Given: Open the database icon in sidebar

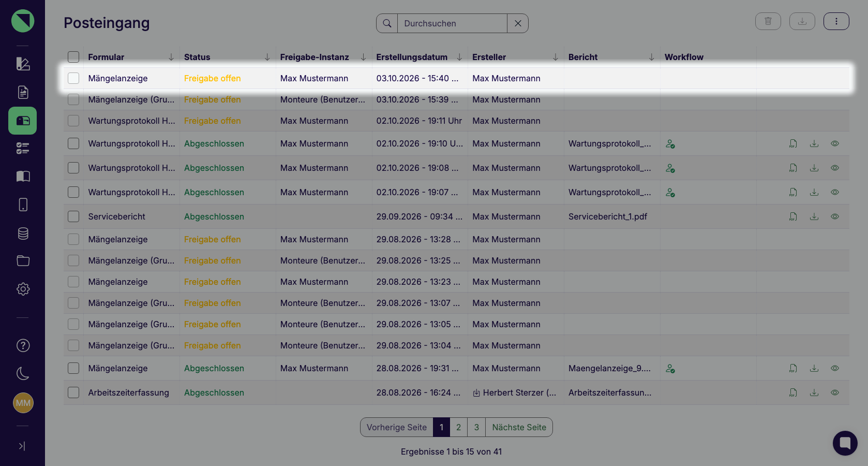Looking at the screenshot, I should pos(23,233).
